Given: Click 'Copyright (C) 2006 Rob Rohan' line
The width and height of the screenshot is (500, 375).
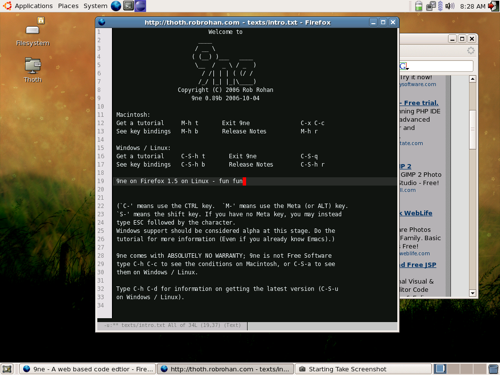Looking at the screenshot, I should 225,90.
